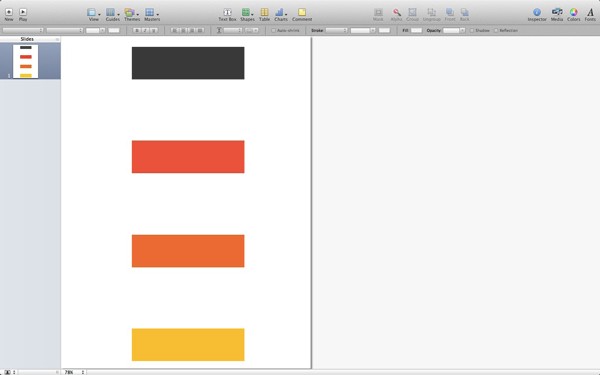Enable the Auto-shrink checkbox
The width and height of the screenshot is (600, 375).
click(273, 30)
